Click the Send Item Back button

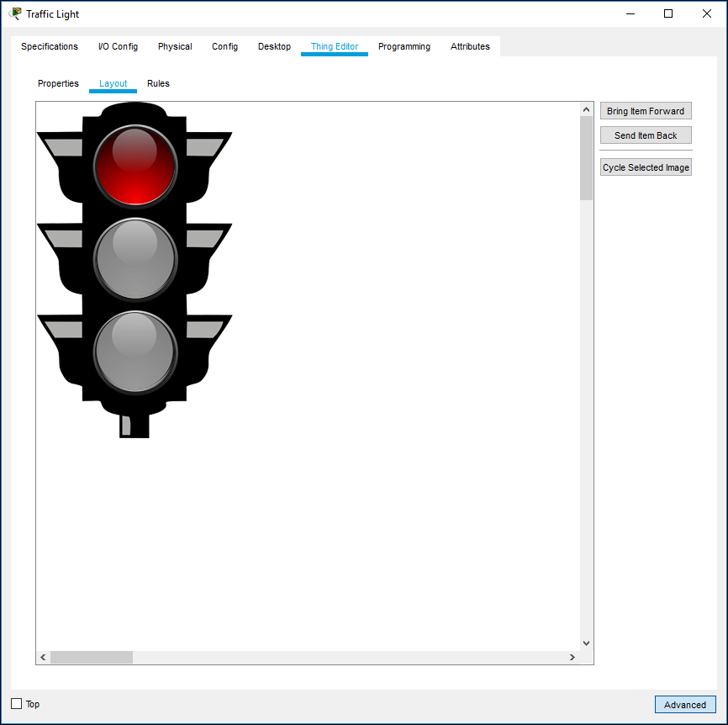[x=646, y=135]
